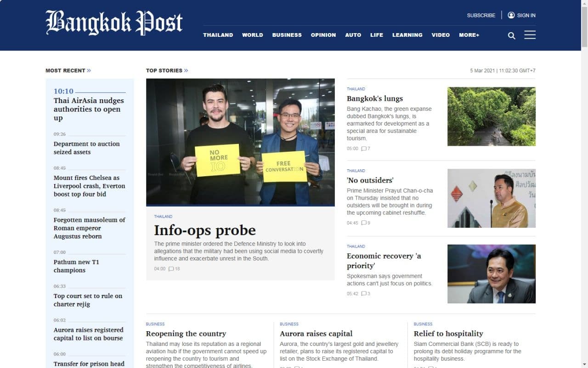The image size is (588, 368).
Task: Open Department to auction seized assets
Action: coord(86,148)
